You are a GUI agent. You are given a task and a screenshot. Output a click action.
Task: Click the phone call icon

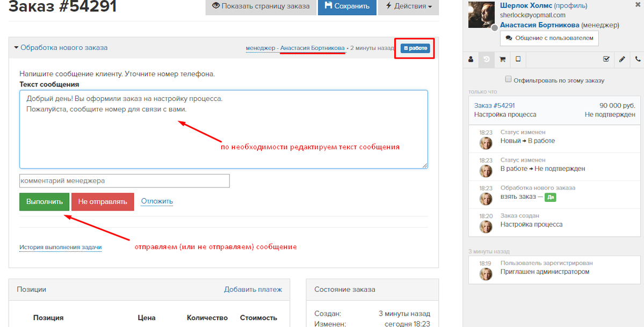click(x=638, y=60)
